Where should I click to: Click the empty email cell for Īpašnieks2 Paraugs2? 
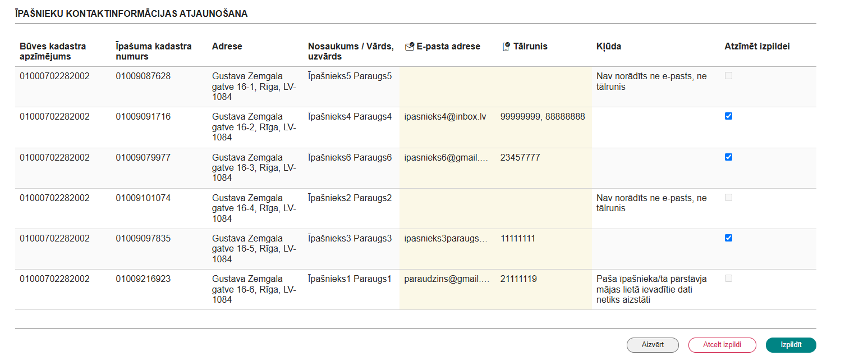(447, 208)
